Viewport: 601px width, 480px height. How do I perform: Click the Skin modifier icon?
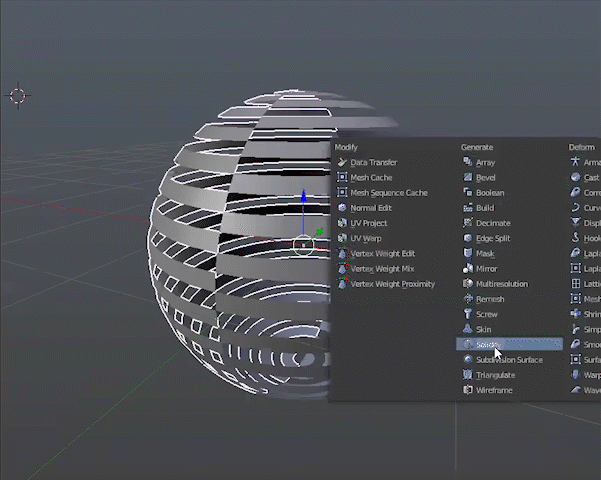(468, 329)
